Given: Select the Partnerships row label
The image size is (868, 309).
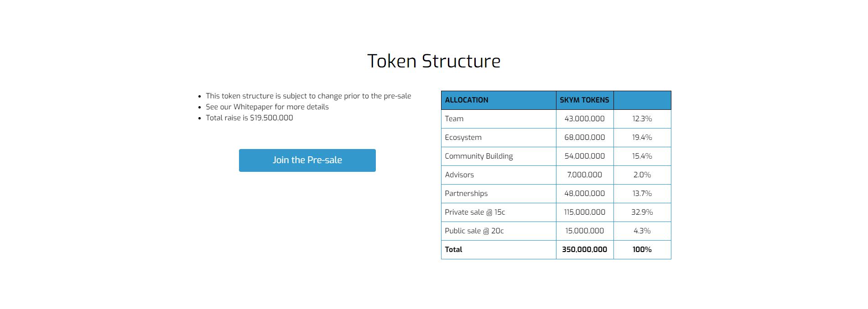Looking at the screenshot, I should click(466, 194).
